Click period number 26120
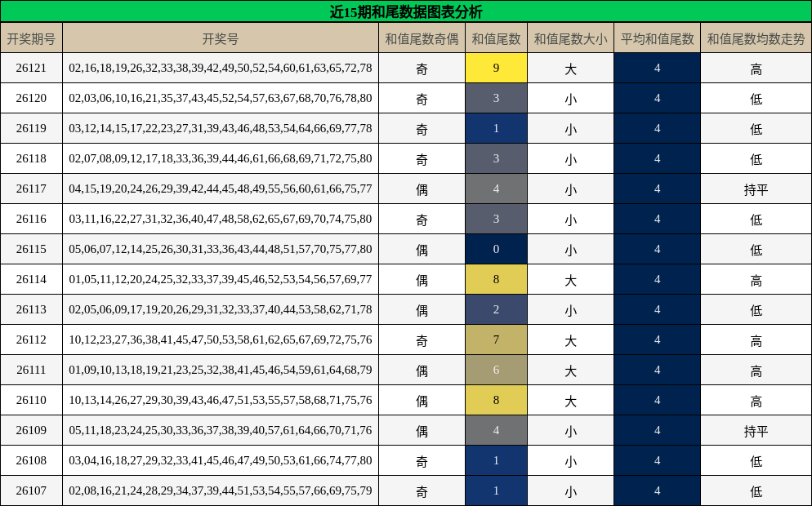Screen dimensions: 812x506 [31, 98]
